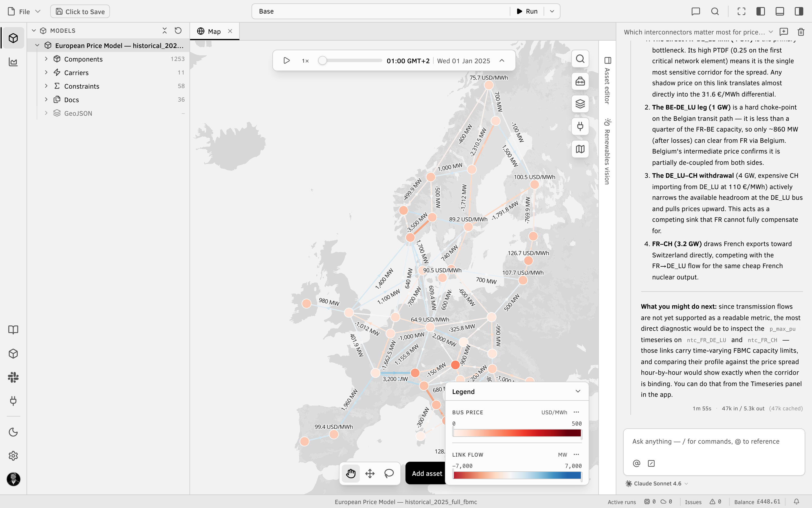The image size is (812, 508).
Task: Expand the Carriers tree item
Action: pyautogui.click(x=46, y=72)
